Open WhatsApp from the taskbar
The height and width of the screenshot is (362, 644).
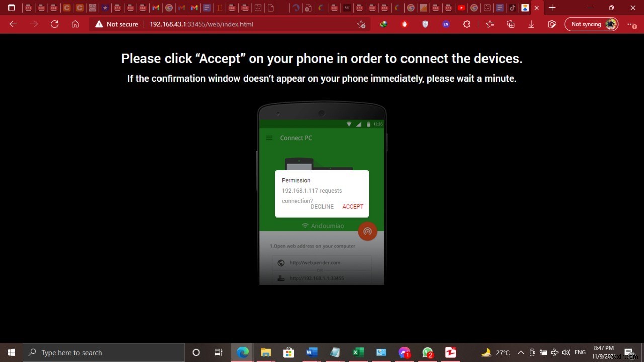pyautogui.click(x=427, y=352)
